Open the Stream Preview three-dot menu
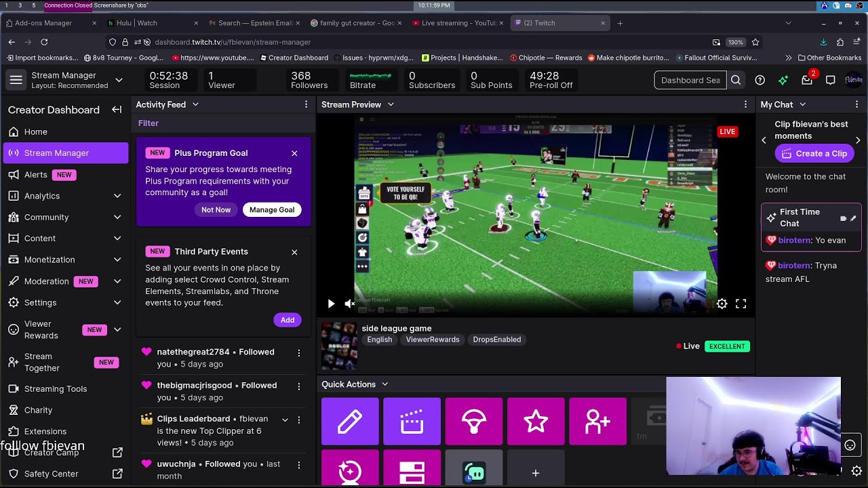Screen dimensions: 868x488 745,104
